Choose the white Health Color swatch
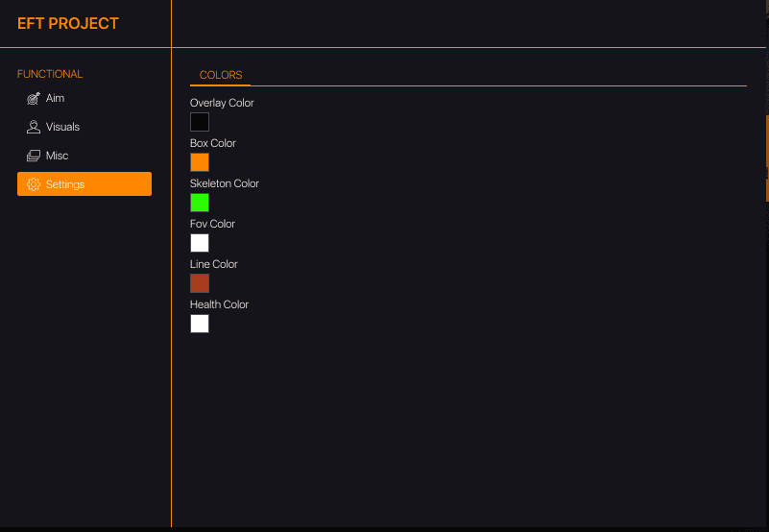 (200, 324)
